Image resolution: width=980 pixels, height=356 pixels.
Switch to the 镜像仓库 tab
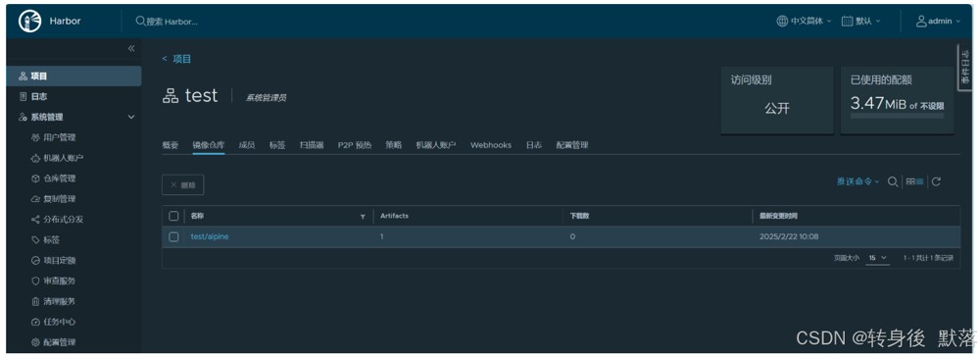pos(208,145)
